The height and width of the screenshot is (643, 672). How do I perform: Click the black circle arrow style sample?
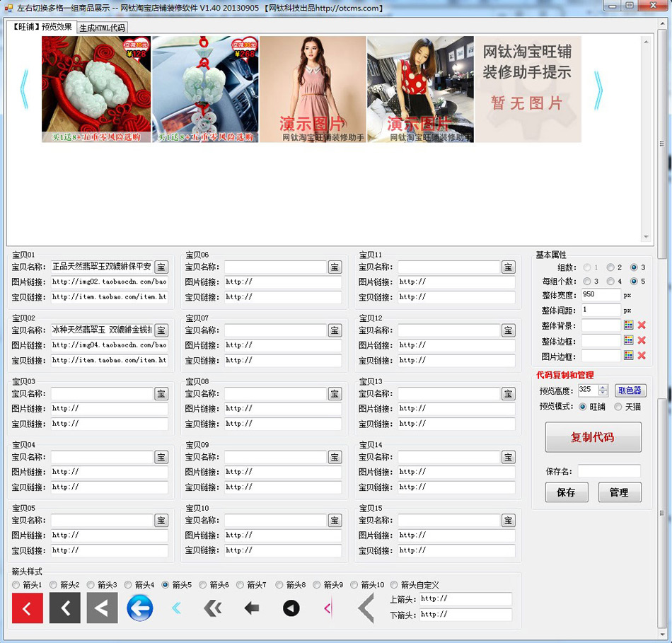point(291,608)
